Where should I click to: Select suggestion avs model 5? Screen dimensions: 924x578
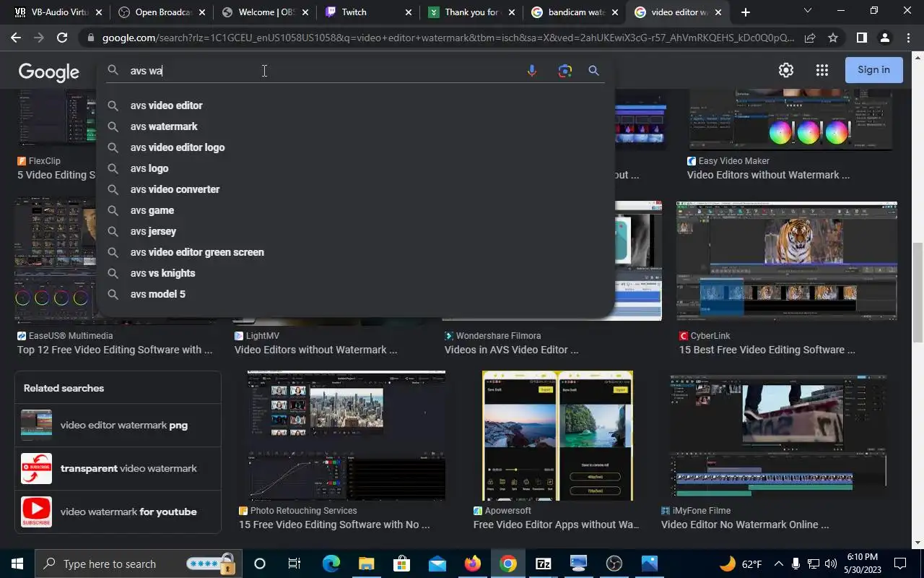(355, 294)
